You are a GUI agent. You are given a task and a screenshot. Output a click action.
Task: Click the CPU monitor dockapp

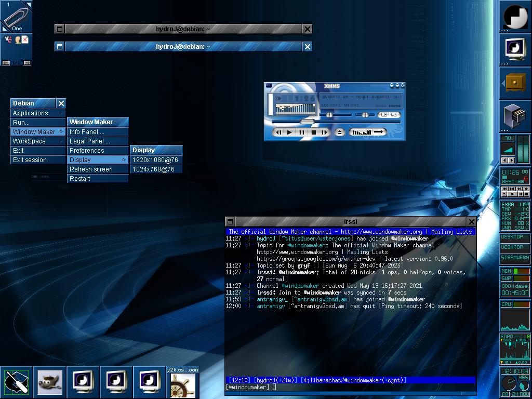(x=515, y=314)
